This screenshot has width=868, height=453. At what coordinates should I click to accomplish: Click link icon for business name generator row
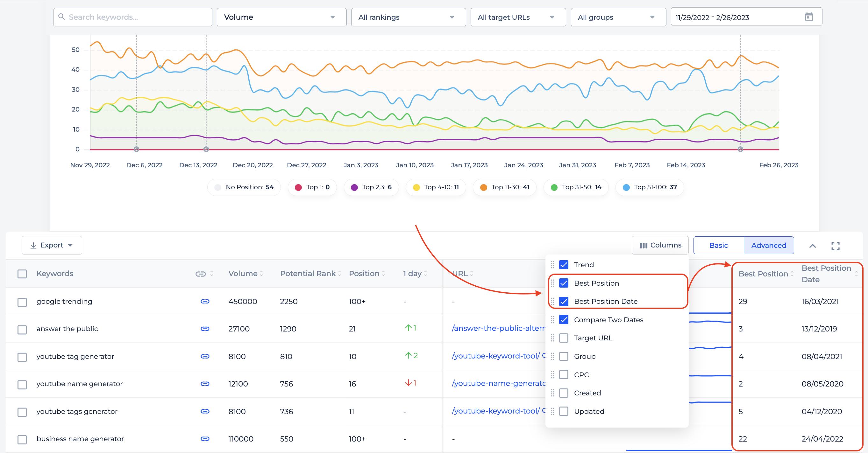205,439
